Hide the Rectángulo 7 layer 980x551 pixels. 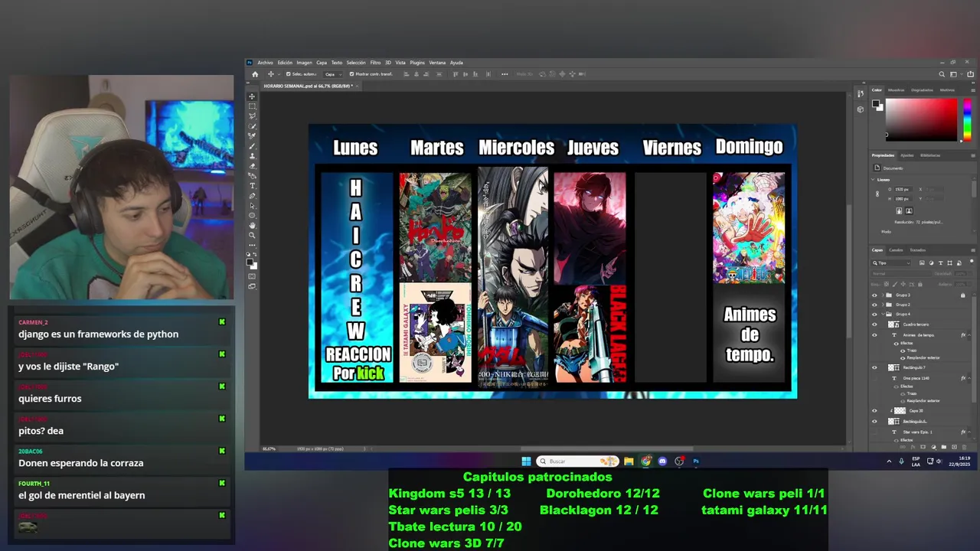(x=874, y=367)
